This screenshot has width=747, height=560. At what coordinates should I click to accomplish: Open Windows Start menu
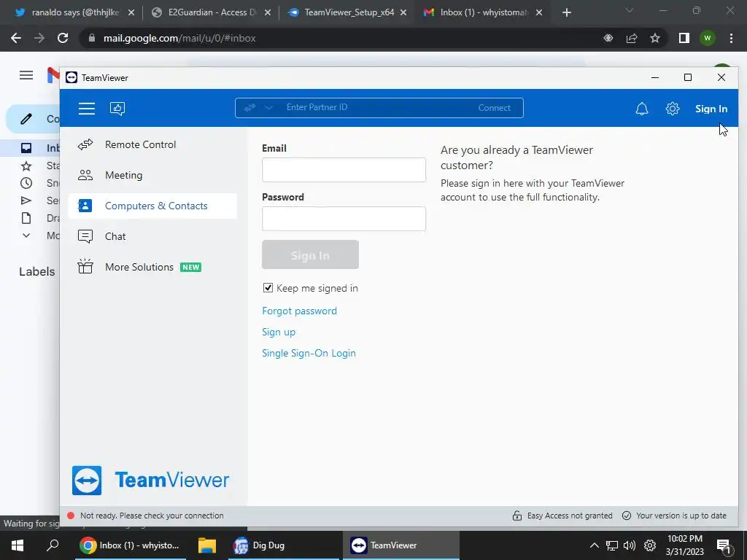point(18,545)
